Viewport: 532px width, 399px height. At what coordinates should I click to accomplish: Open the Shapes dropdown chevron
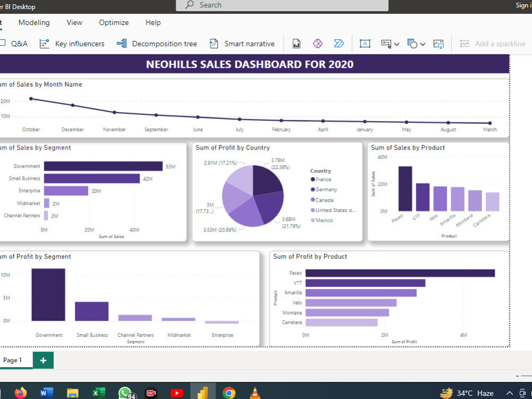pos(424,44)
